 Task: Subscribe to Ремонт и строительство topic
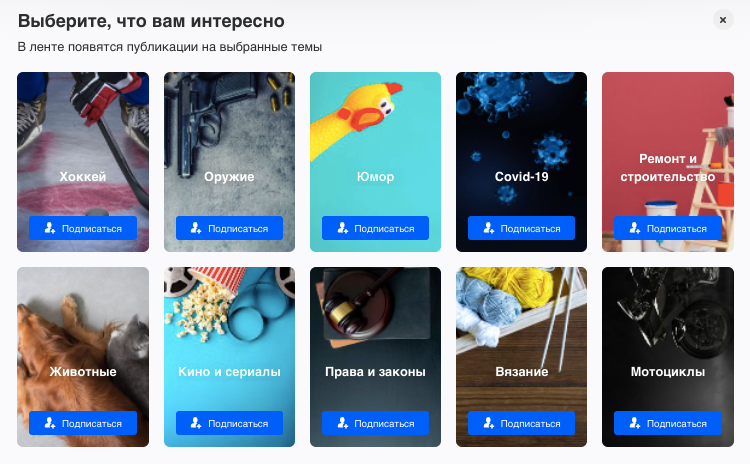pyautogui.click(x=668, y=228)
